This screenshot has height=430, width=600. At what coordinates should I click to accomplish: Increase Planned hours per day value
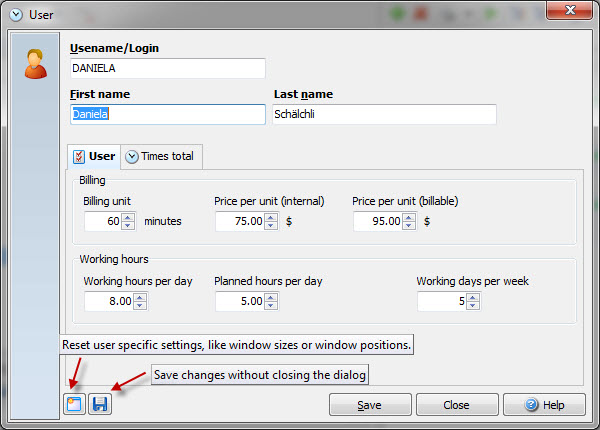click(271, 297)
